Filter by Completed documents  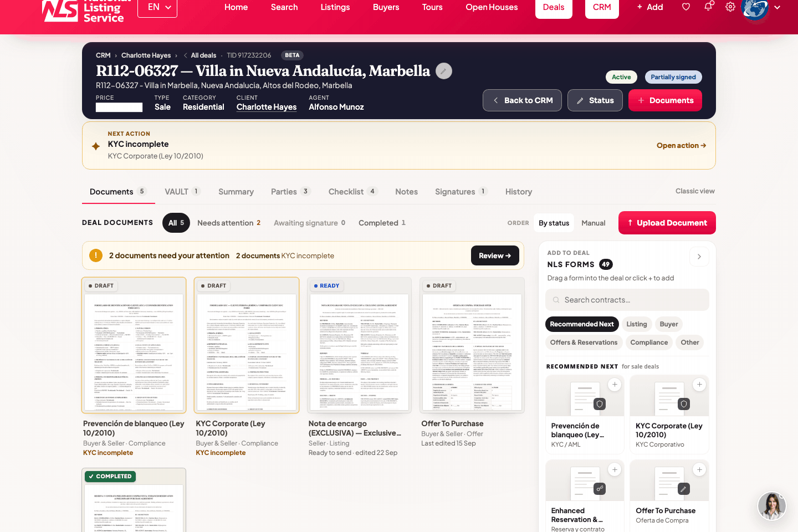click(382, 223)
